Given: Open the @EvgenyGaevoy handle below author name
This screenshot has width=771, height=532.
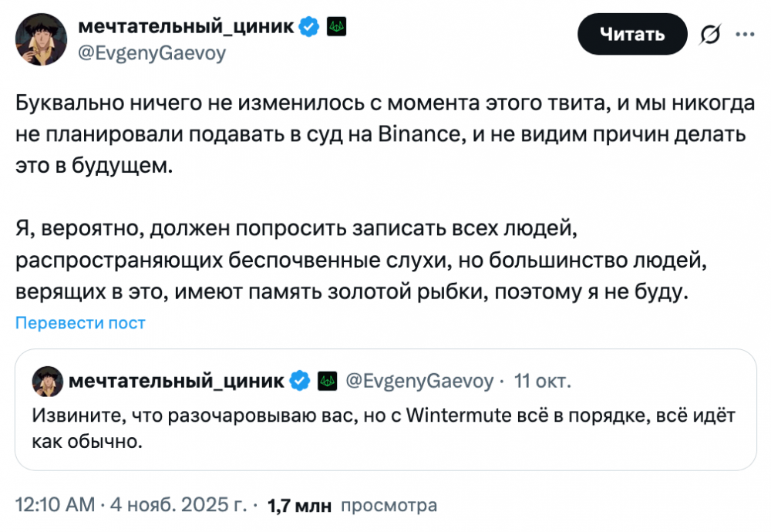Looking at the screenshot, I should (153, 53).
